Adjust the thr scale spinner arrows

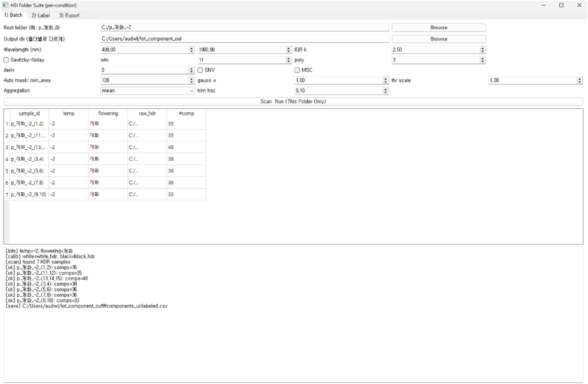pos(580,80)
